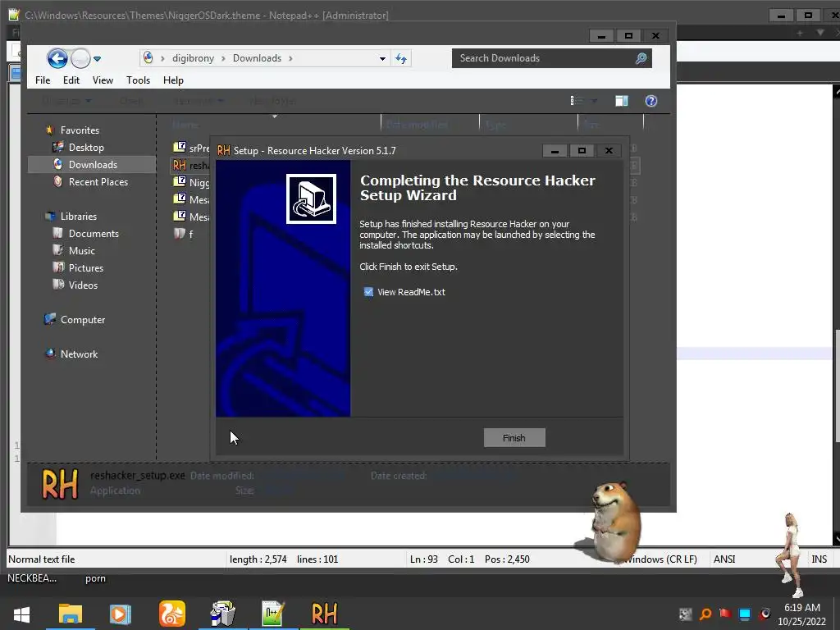Open the Edit menu in Explorer

(71, 80)
